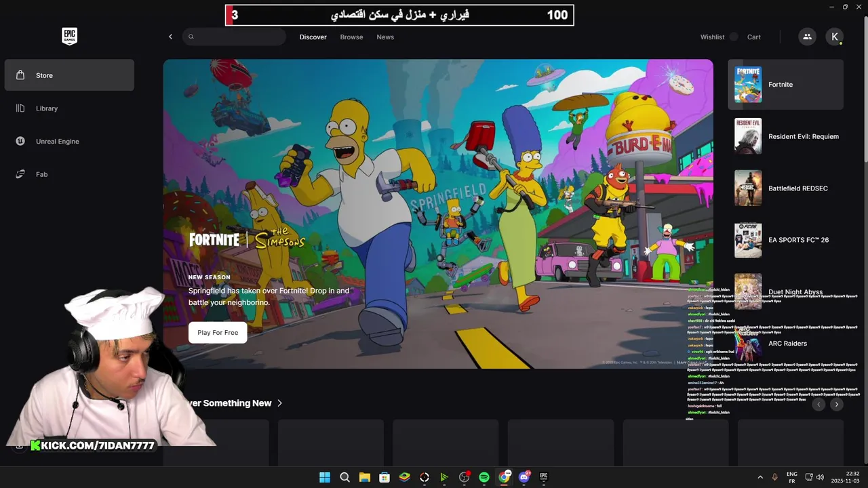Switch to the News tab

click(x=385, y=37)
